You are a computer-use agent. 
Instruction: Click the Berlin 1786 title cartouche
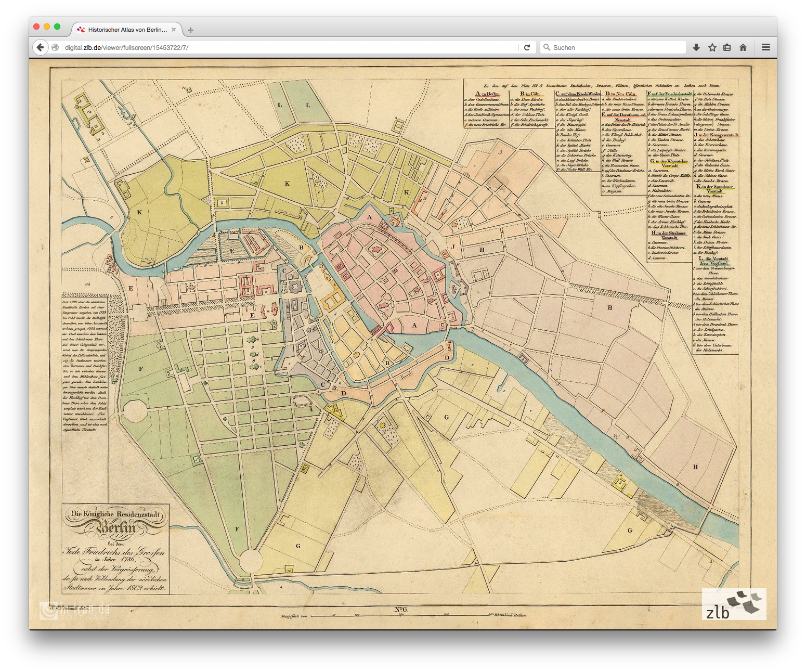(115, 549)
